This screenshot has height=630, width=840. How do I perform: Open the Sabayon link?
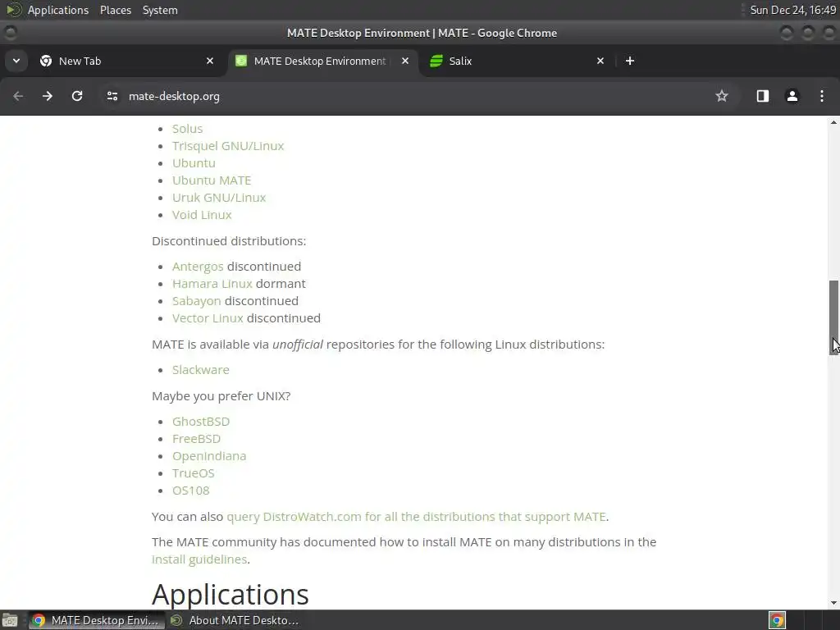pos(196,301)
